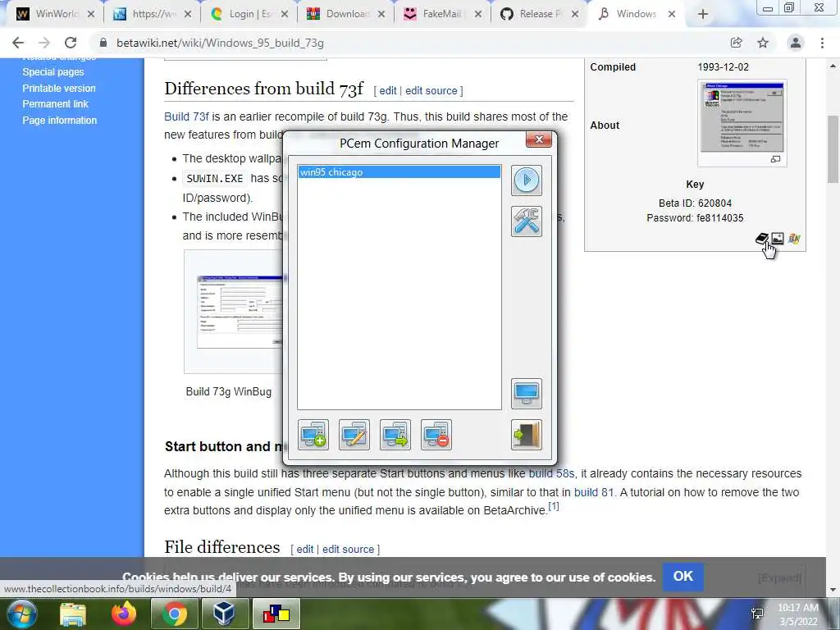Enlarge About Chicago thumbnail icon
This screenshot has height=630, width=840.
pos(775,159)
